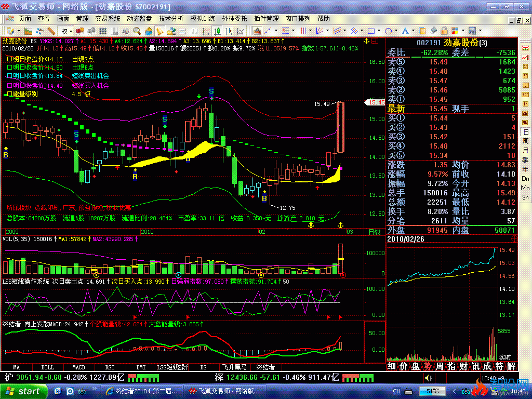Click the 15.45 current price marker on axis
532x399 pixels.
375,102
